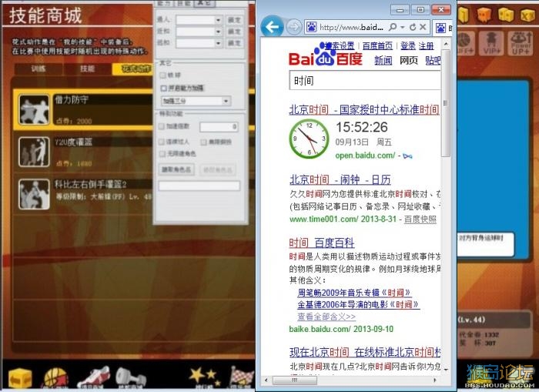
Task: Click the 锁定 button in the third row
Action: click(x=234, y=43)
